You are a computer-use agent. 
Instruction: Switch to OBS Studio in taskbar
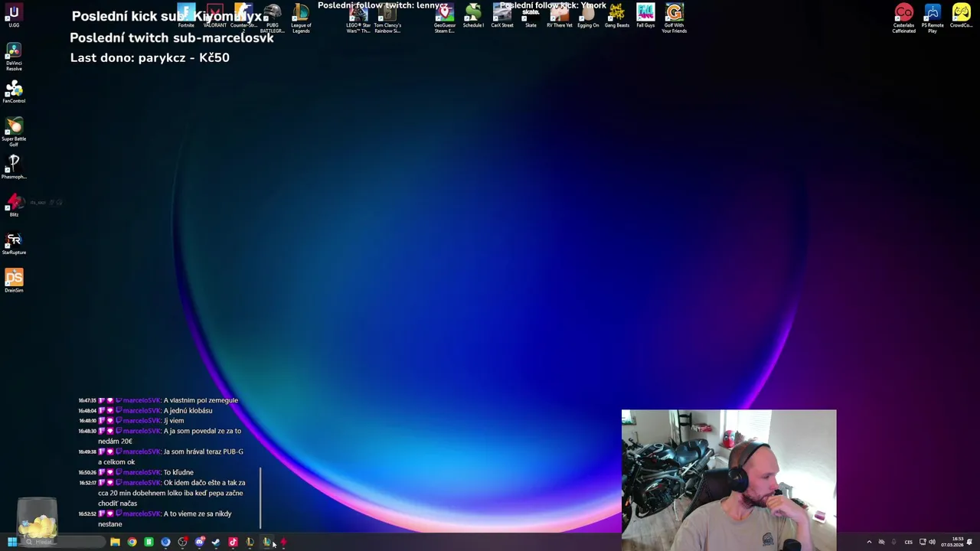pos(182,542)
